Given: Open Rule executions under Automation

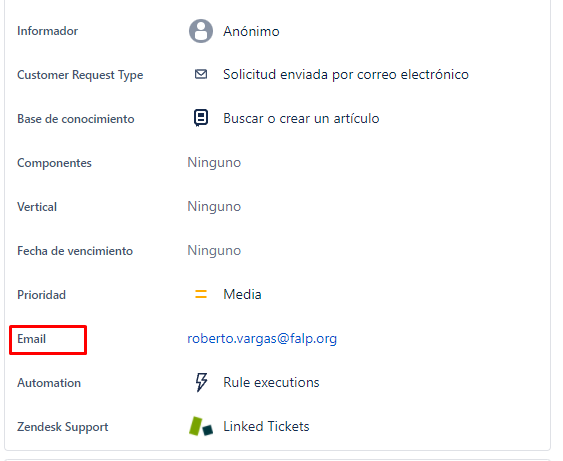Looking at the screenshot, I should coord(271,382).
